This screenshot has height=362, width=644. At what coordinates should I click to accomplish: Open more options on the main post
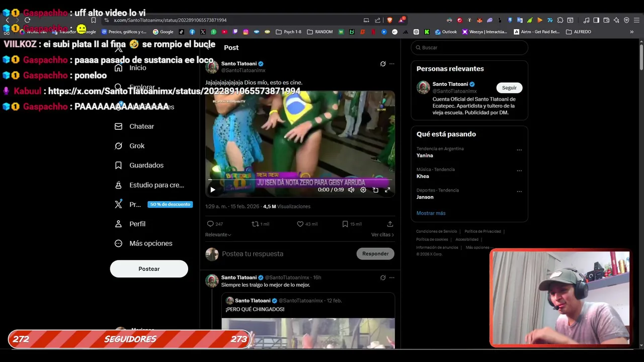click(x=392, y=64)
